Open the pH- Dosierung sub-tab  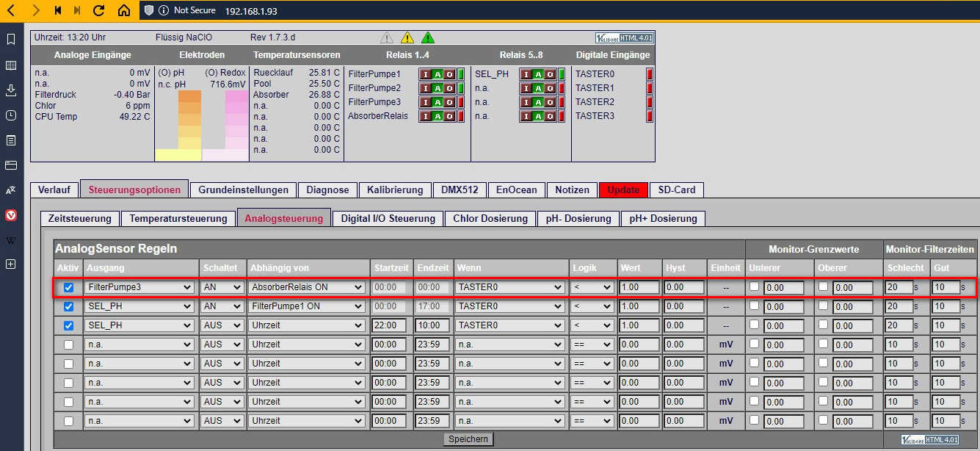(578, 218)
